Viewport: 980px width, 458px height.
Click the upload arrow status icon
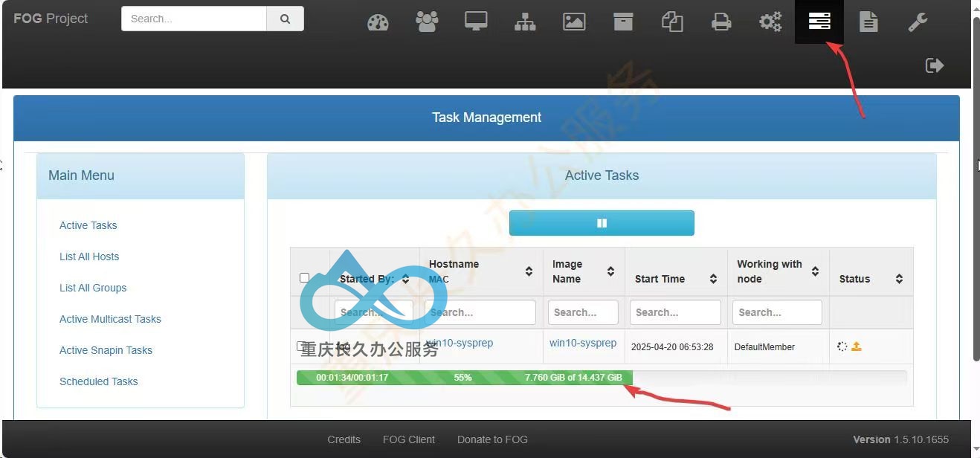click(857, 346)
